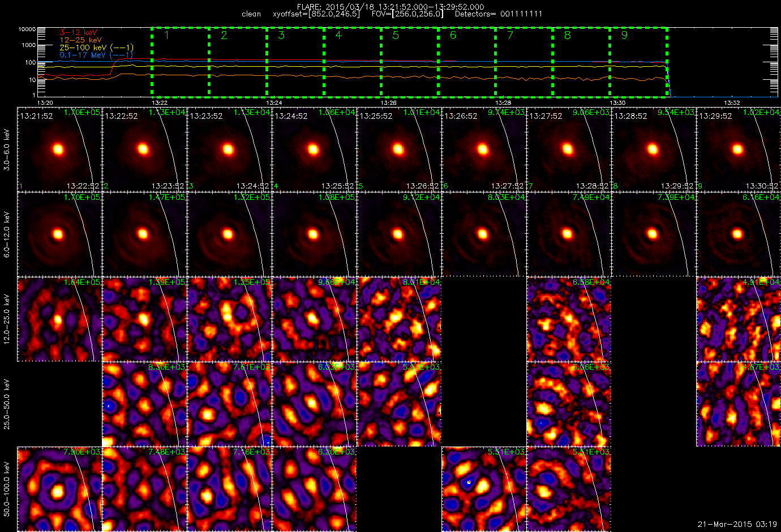Pick the 6.0-12.0 keV image for interval 3
781x532 pixels.
tap(229, 234)
